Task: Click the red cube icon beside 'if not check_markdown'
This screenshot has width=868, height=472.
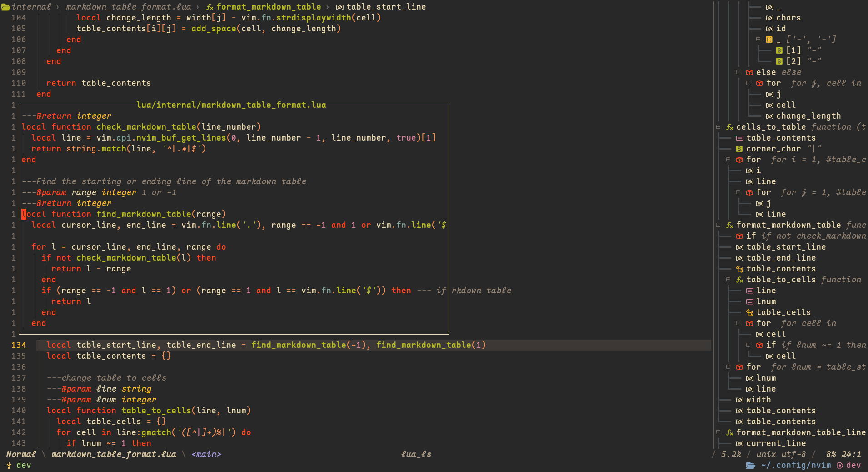Action: coord(739,236)
